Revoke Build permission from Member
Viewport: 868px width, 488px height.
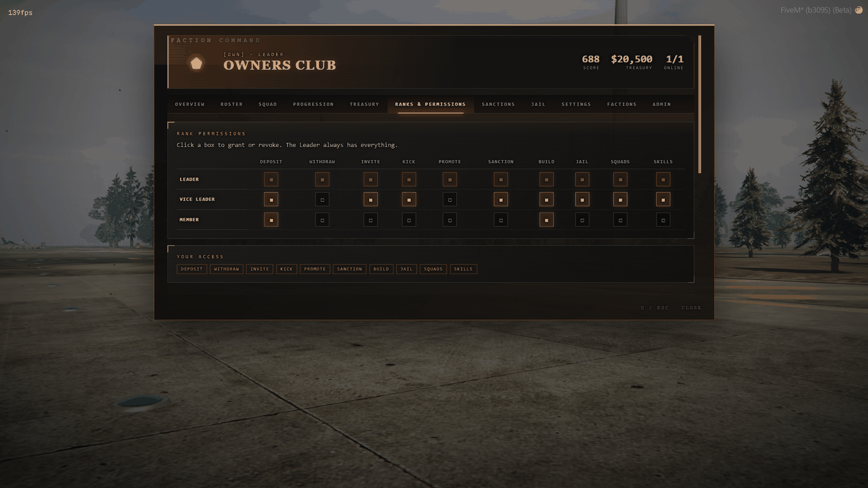pyautogui.click(x=546, y=220)
